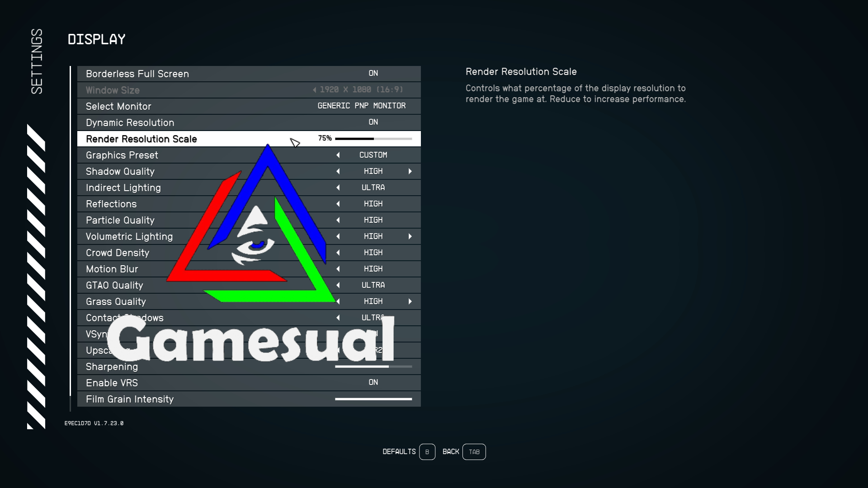Viewport: 868px width, 488px height.
Task: Click the left arrow on Particle Quality
Action: point(337,220)
